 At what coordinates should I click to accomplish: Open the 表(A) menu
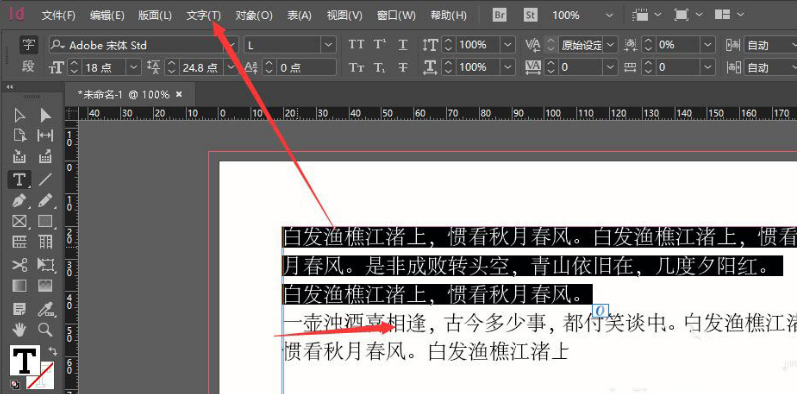[299, 15]
